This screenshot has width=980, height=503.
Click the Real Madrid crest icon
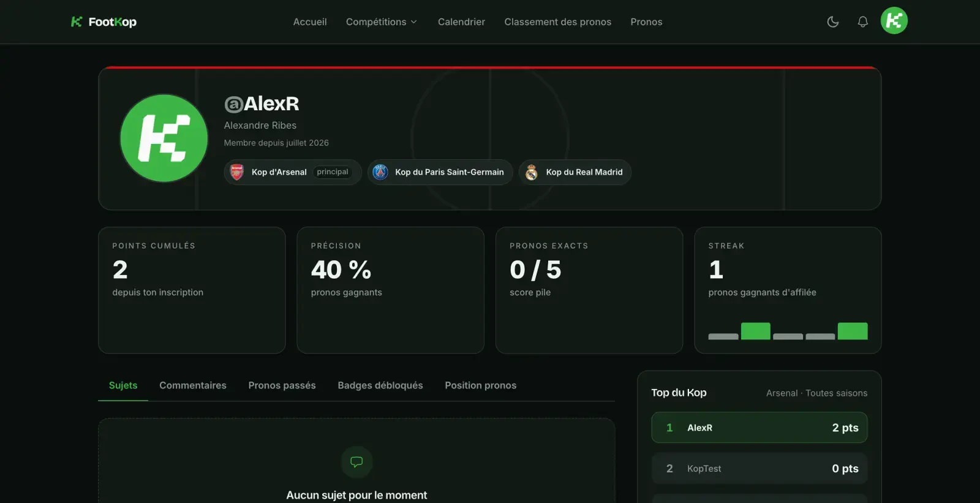click(532, 172)
